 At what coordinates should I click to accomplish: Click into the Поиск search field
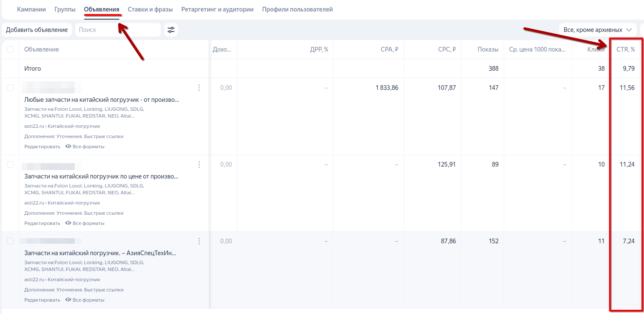point(118,30)
